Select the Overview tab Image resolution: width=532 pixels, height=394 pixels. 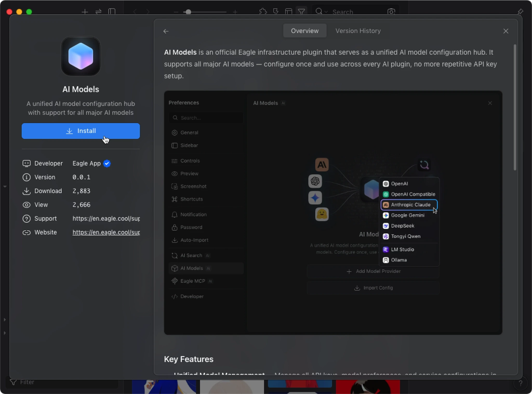coord(304,31)
